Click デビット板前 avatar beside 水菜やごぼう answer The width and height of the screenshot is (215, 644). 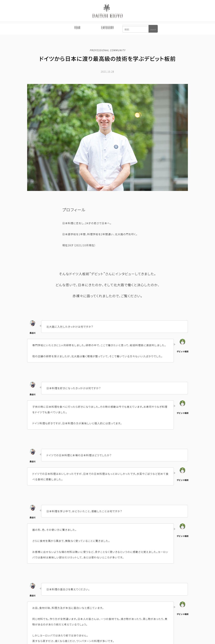(183, 470)
